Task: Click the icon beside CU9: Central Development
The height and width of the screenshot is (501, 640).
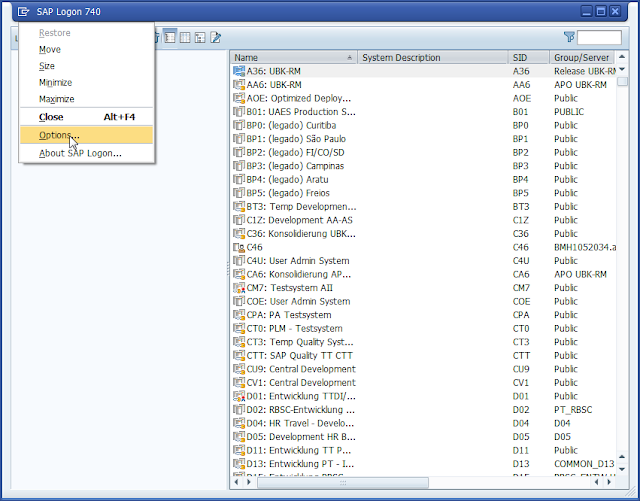Action: pyautogui.click(x=239, y=369)
